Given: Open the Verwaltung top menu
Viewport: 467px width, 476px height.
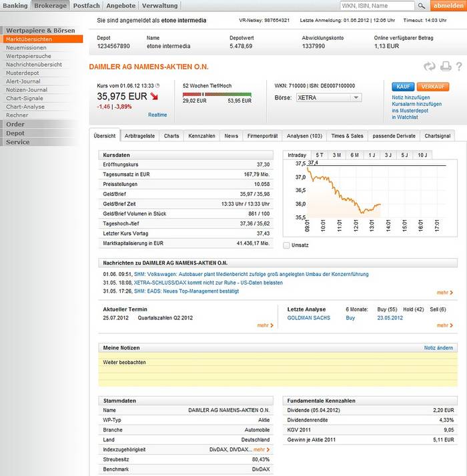Looking at the screenshot, I should tap(160, 5).
